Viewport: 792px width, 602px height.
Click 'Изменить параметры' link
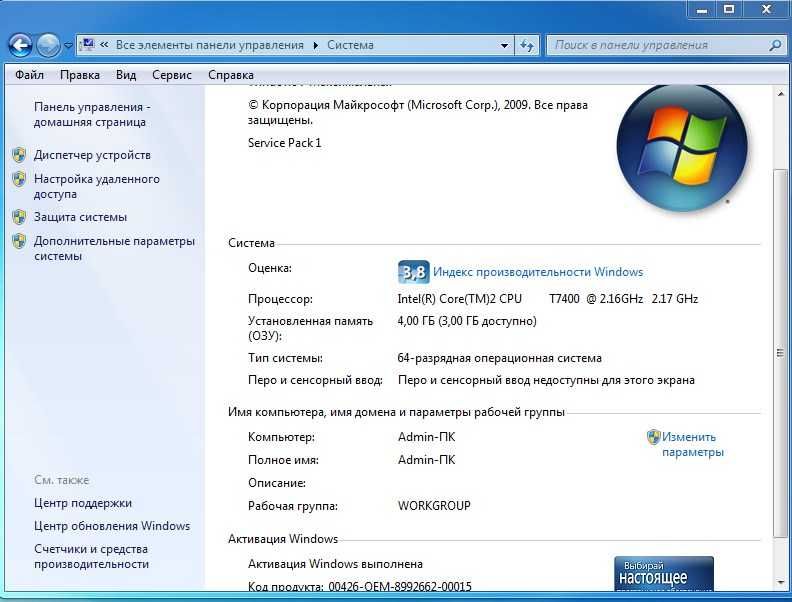692,444
